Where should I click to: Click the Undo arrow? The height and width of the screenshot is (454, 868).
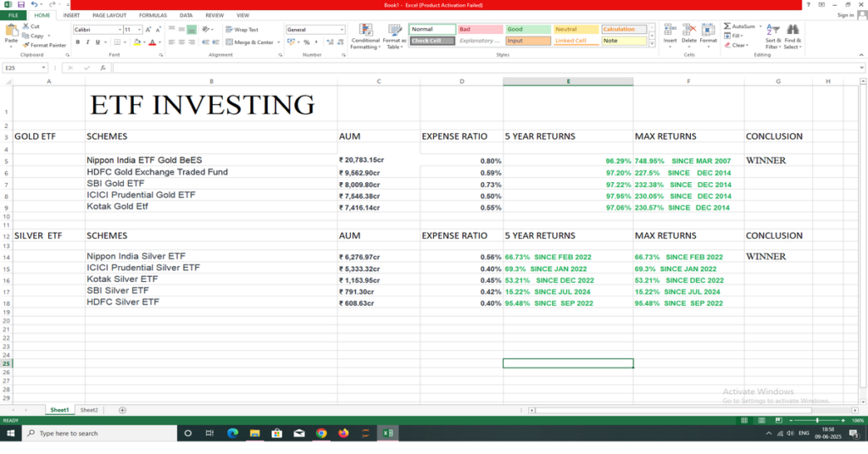tap(34, 4)
